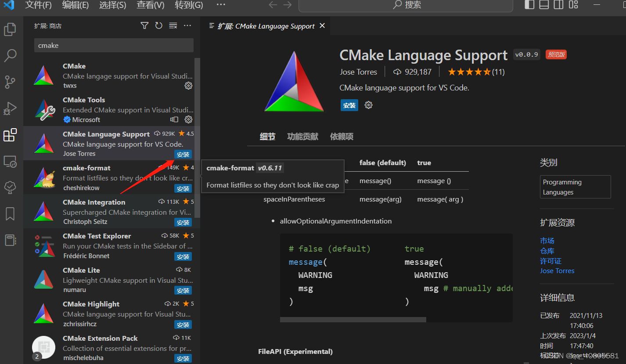The height and width of the screenshot is (364, 626).
Task: Click the cmake search input field
Action: pos(113,45)
